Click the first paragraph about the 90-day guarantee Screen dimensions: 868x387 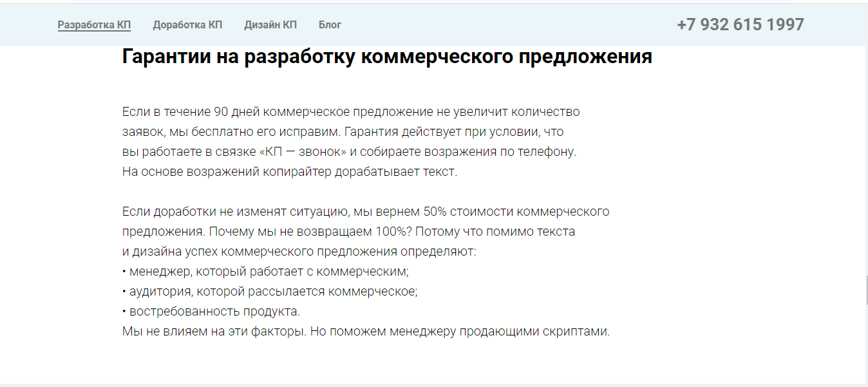pyautogui.click(x=351, y=140)
